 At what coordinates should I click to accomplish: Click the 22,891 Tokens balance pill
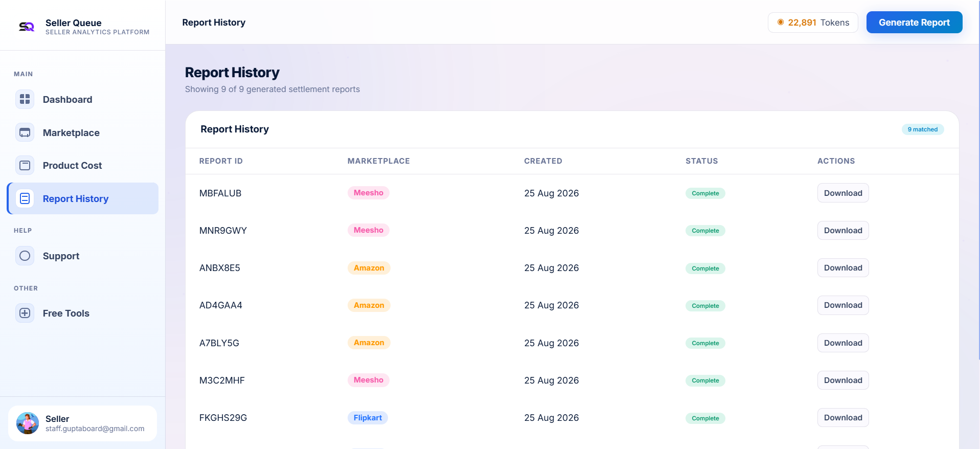[x=813, y=23]
